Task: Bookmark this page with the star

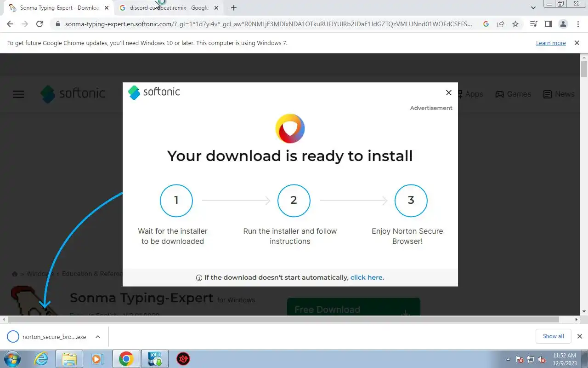Action: [515, 24]
